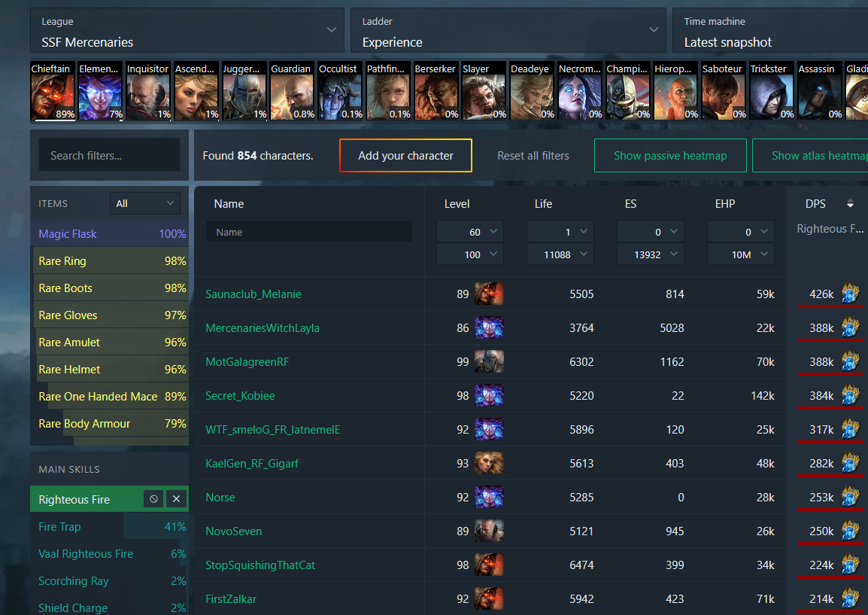Click the Add your character button

405,156
